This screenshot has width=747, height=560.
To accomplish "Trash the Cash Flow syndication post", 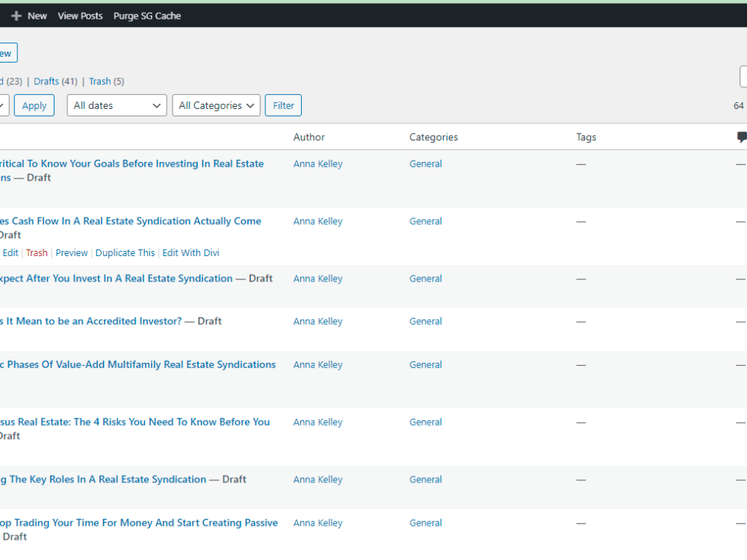I will (37, 252).
